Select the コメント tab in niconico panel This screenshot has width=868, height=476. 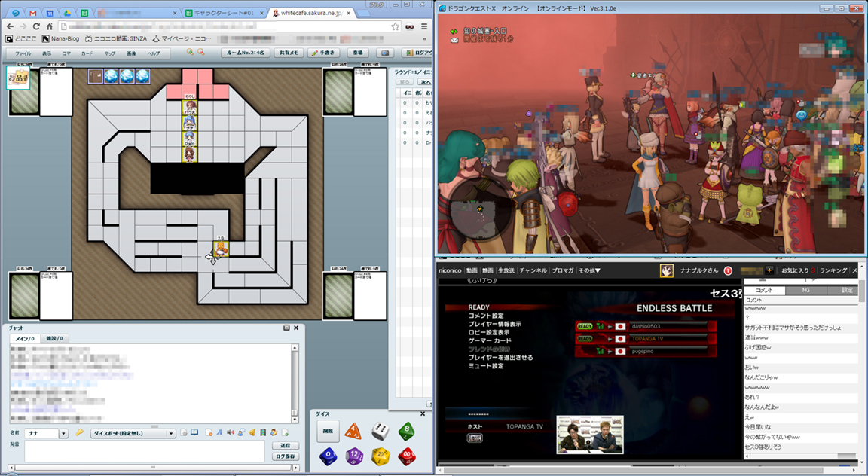pos(763,290)
